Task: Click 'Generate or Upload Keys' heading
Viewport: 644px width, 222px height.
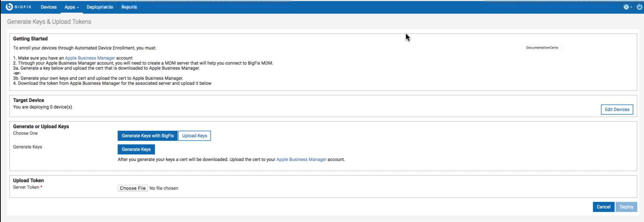Action: tap(41, 126)
